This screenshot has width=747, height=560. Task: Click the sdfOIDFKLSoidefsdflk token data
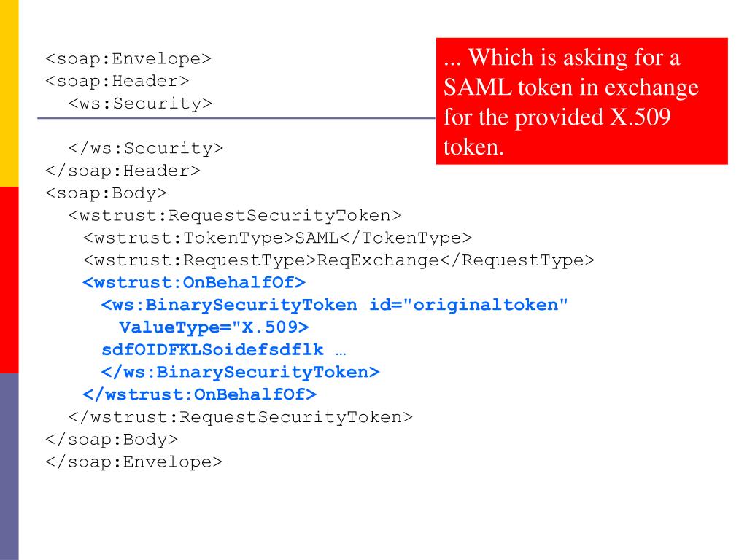click(x=212, y=349)
